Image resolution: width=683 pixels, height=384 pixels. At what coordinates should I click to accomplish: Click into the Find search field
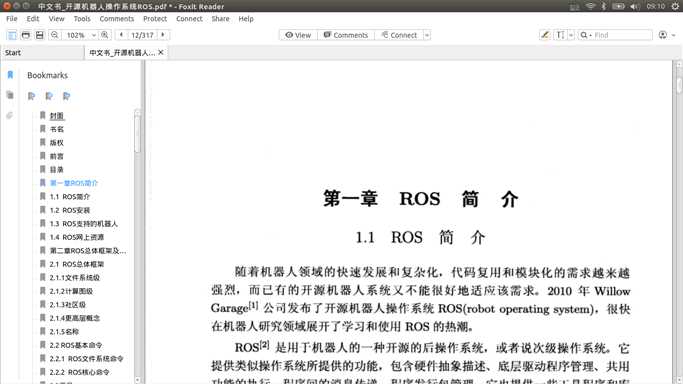[x=622, y=35]
